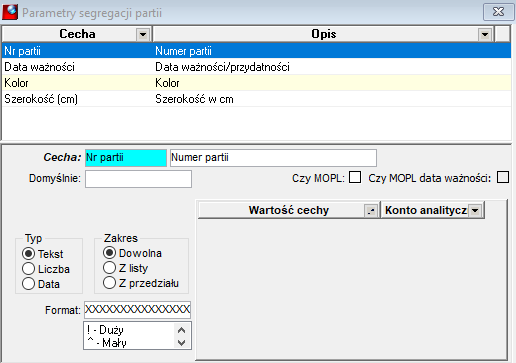Image resolution: width=516 pixels, height=363 pixels.
Task: Open the Opis column dropdown arrow
Action: coord(485,34)
